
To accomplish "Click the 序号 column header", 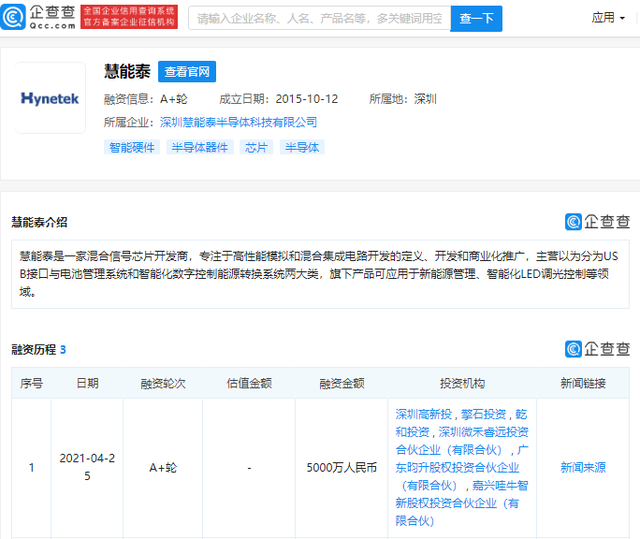I will [x=31, y=383].
